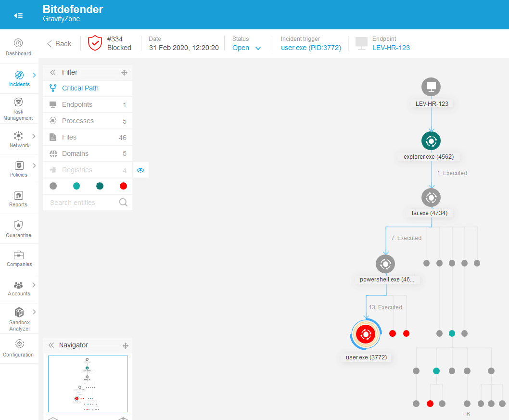Open the Sandbox Analyzer section icon
This screenshot has width=509, height=420.
(19, 312)
